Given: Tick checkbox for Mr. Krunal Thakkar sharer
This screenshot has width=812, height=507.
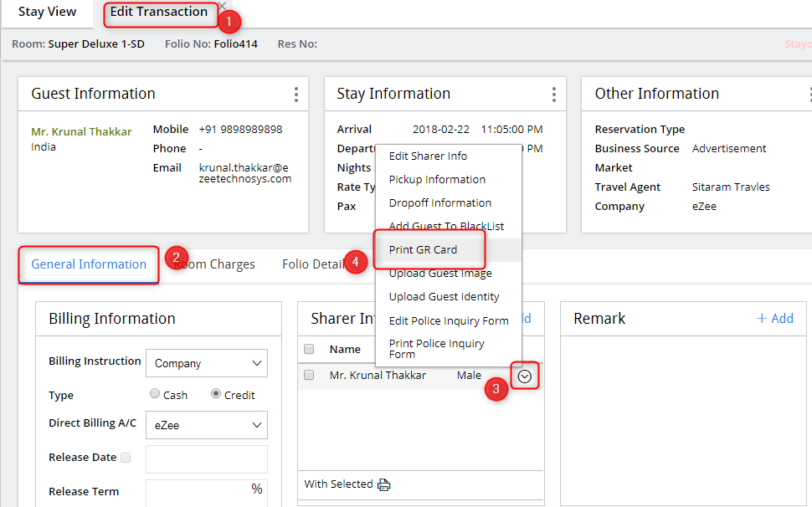Looking at the screenshot, I should pos(309,375).
